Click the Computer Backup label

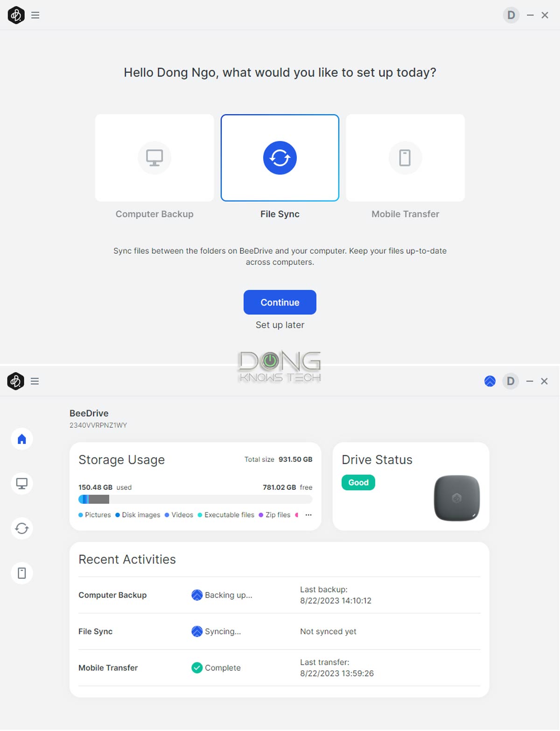[154, 214]
